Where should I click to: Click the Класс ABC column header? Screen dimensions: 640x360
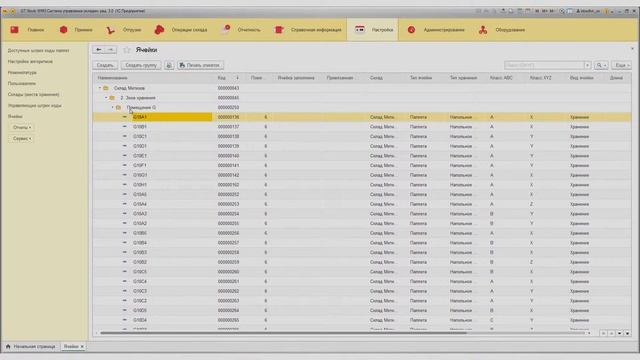click(x=501, y=78)
